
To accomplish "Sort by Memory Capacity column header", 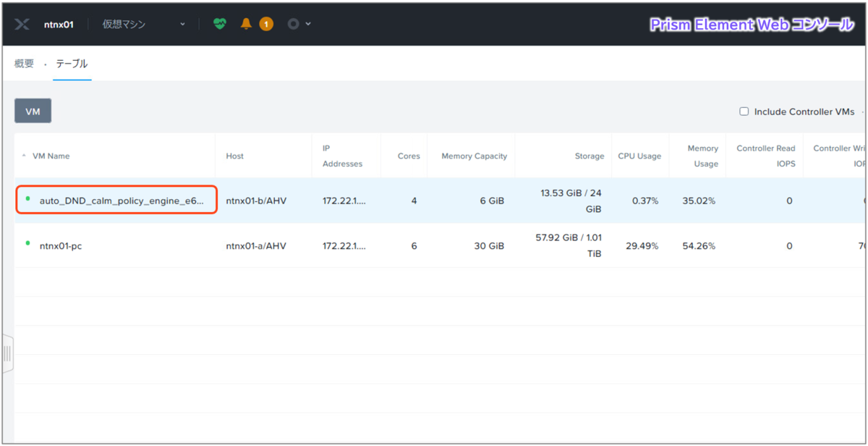I will [x=474, y=156].
